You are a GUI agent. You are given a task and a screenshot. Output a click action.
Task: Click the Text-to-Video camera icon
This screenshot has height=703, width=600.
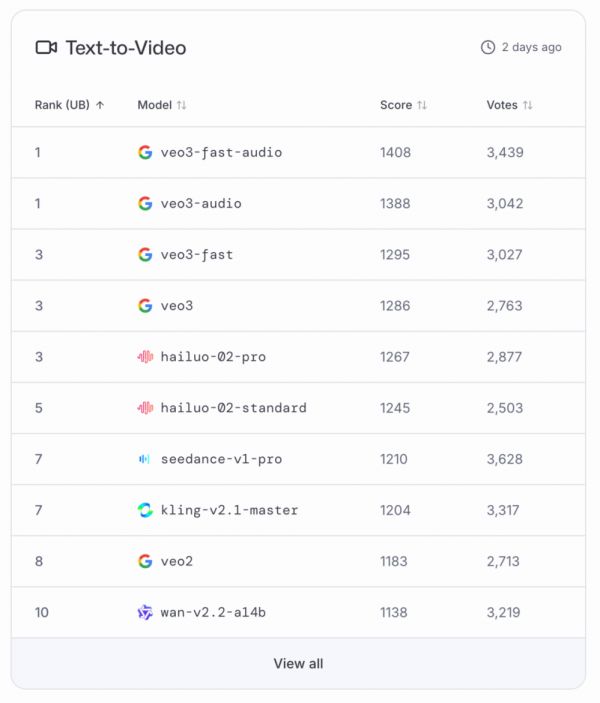tap(46, 48)
